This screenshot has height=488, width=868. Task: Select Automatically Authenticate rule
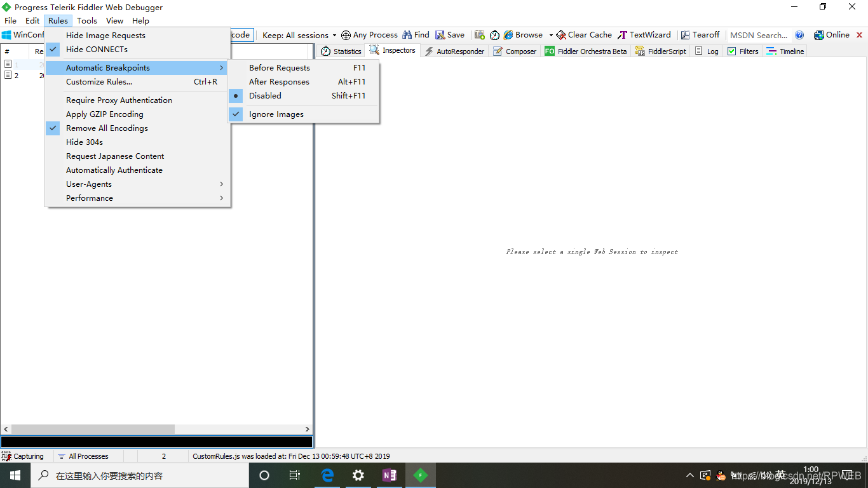pyautogui.click(x=137, y=170)
